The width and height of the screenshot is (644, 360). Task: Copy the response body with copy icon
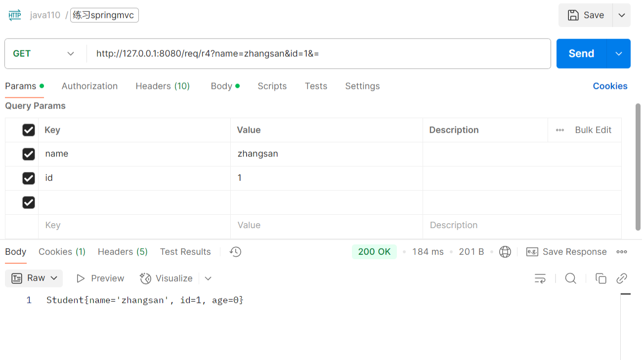click(x=601, y=279)
